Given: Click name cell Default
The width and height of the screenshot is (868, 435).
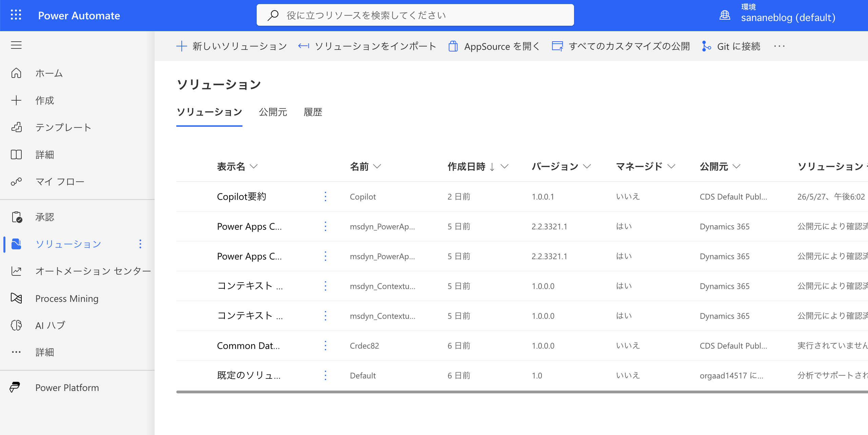Looking at the screenshot, I should (x=363, y=375).
